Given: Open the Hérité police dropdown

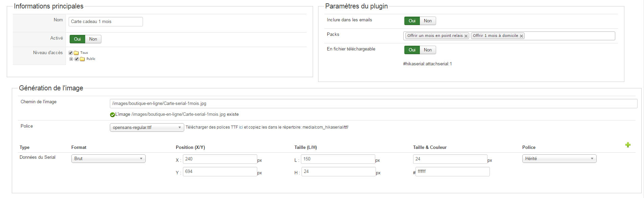Looking at the screenshot, I should click(559, 159).
